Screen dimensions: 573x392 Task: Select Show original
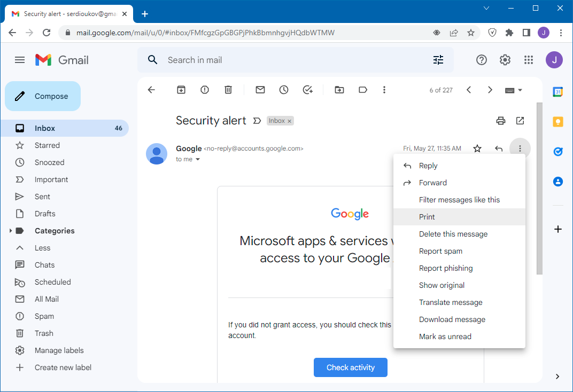[x=459, y=285]
